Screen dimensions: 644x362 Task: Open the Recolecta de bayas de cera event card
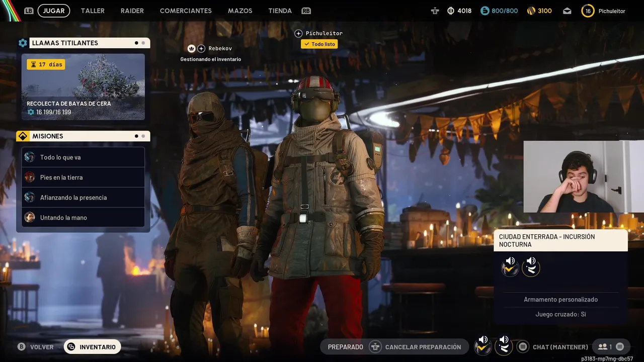83,87
